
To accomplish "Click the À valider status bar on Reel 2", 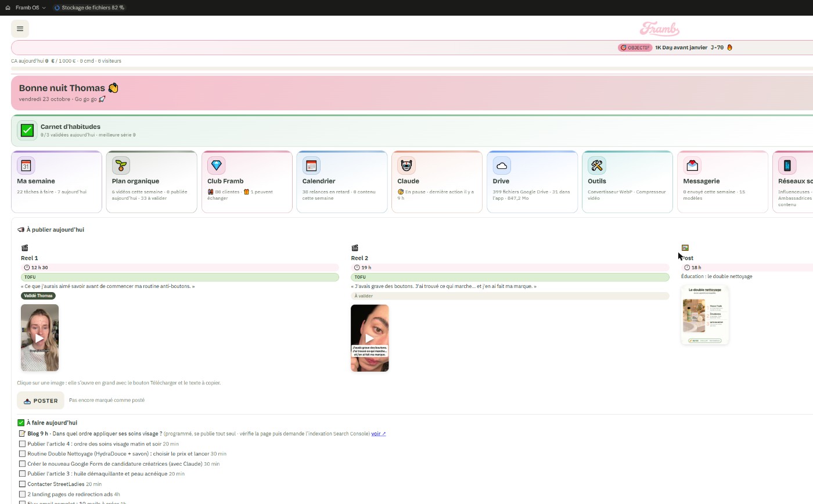I will click(x=510, y=296).
